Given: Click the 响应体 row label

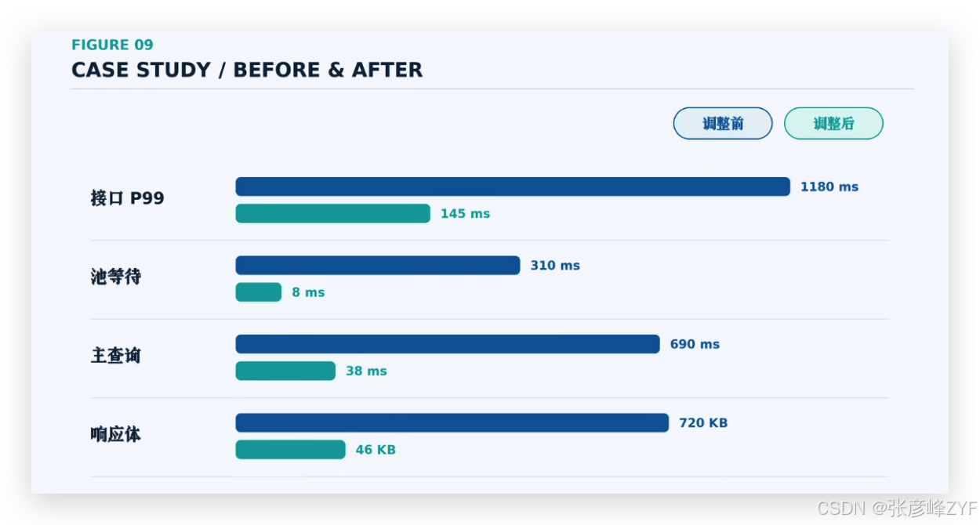Looking at the screenshot, I should click(x=116, y=434).
